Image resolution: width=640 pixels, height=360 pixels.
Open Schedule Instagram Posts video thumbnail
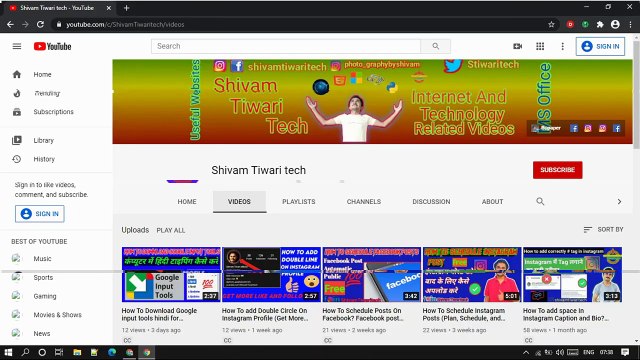click(x=472, y=274)
